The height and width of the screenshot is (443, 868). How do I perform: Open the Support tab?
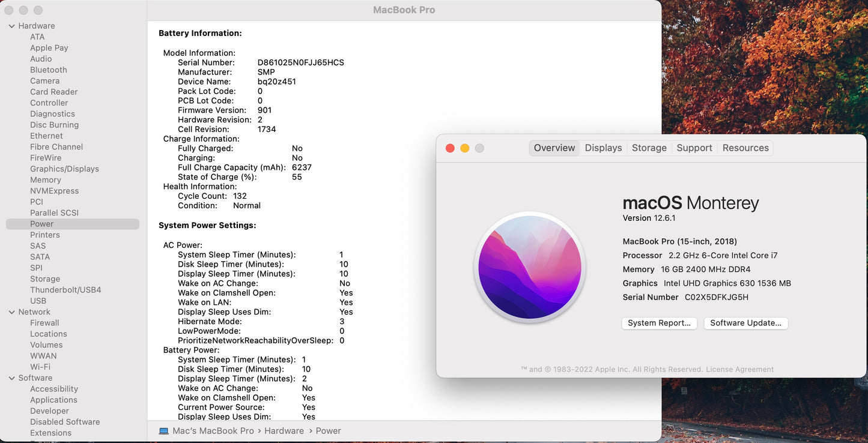tap(694, 148)
